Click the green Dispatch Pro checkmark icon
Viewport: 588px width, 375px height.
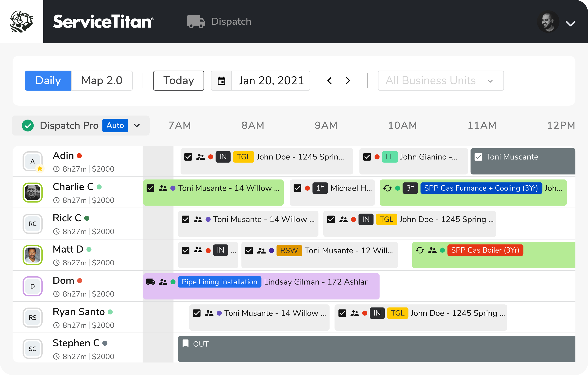[28, 126]
